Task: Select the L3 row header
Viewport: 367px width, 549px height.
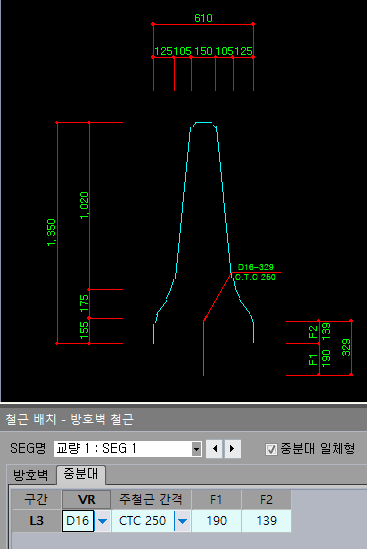Action: coord(37,521)
